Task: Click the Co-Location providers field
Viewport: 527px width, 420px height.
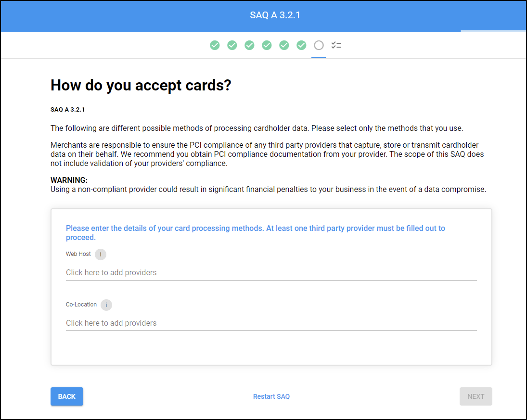Action: click(271, 323)
